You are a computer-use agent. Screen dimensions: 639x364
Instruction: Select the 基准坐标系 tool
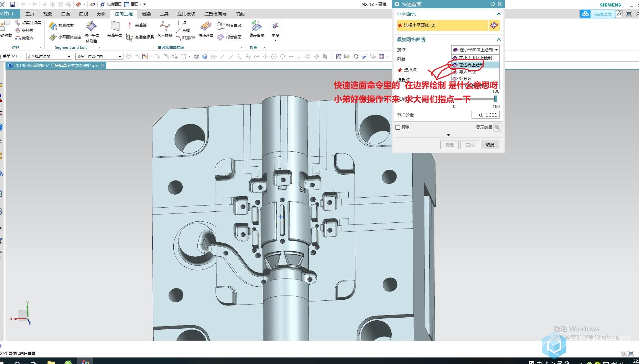(140, 37)
